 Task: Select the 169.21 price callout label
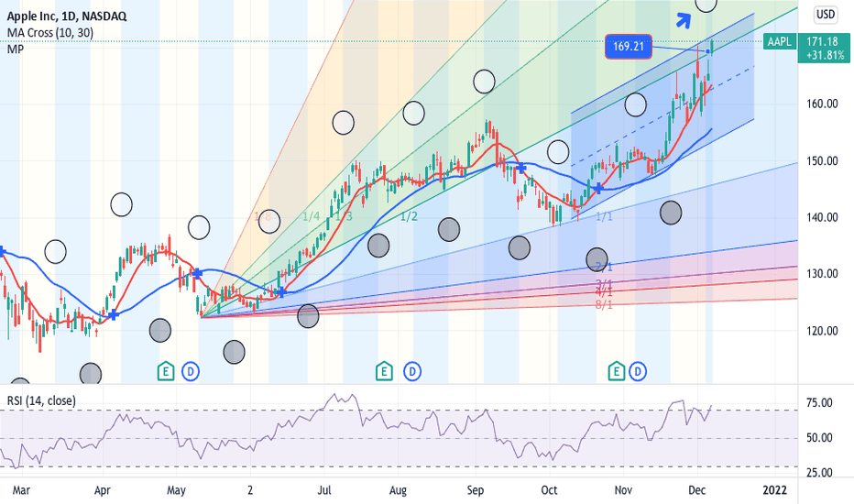coord(629,47)
